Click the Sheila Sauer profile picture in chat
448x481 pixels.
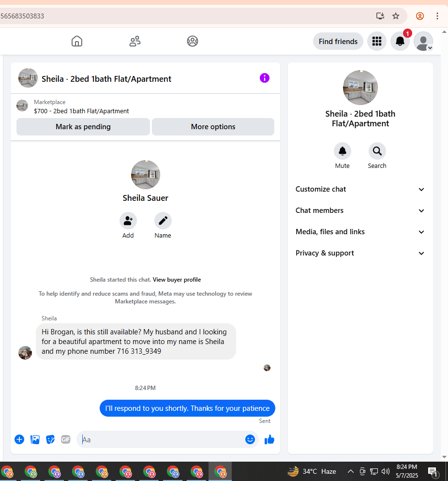click(145, 175)
